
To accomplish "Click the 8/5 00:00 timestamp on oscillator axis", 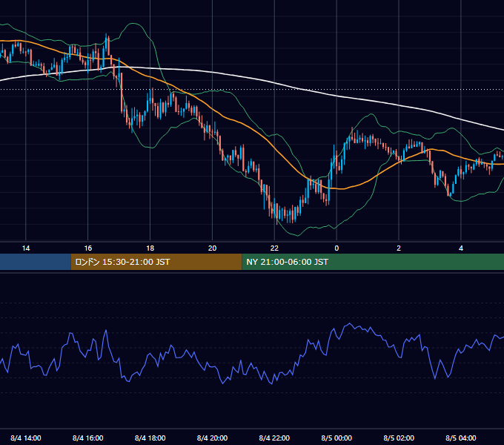I will 336,438.
